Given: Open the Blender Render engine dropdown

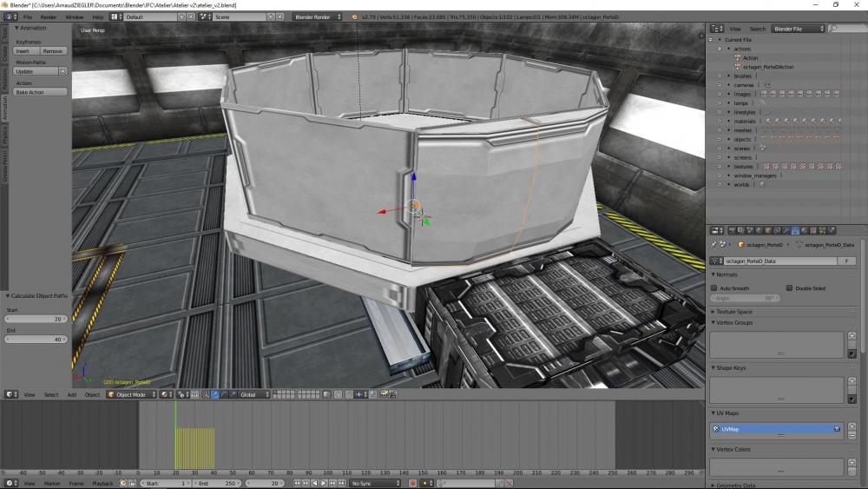Looking at the screenshot, I should [x=318, y=17].
